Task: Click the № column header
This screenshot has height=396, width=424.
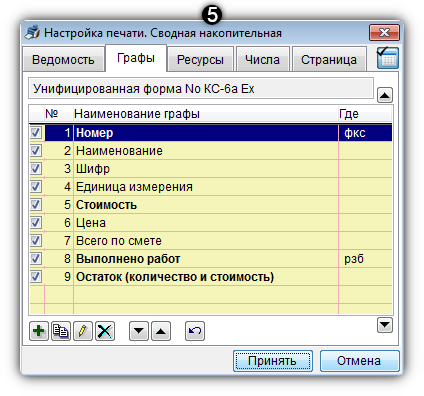Action: [x=59, y=114]
